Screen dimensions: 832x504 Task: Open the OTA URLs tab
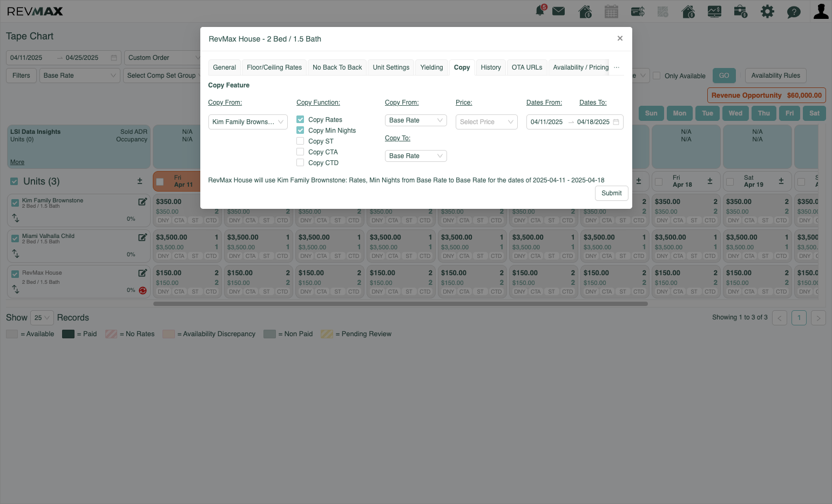(x=527, y=67)
